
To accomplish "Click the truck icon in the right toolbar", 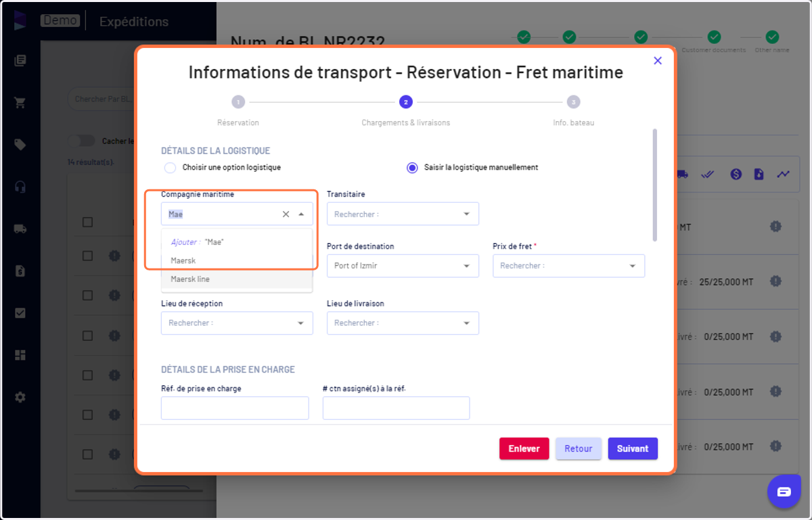I will click(x=682, y=174).
